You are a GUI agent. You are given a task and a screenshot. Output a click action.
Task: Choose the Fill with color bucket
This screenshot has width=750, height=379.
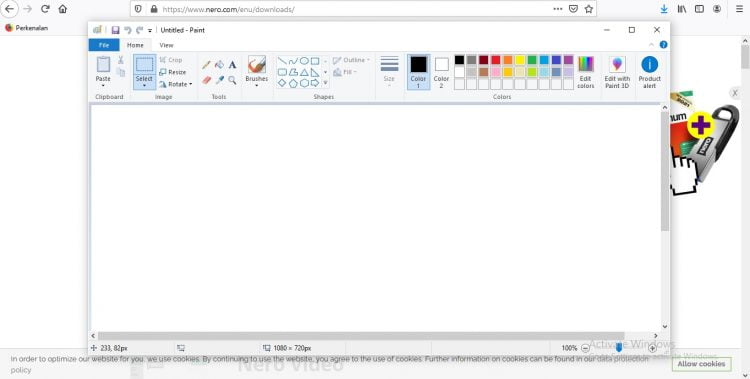tap(219, 65)
